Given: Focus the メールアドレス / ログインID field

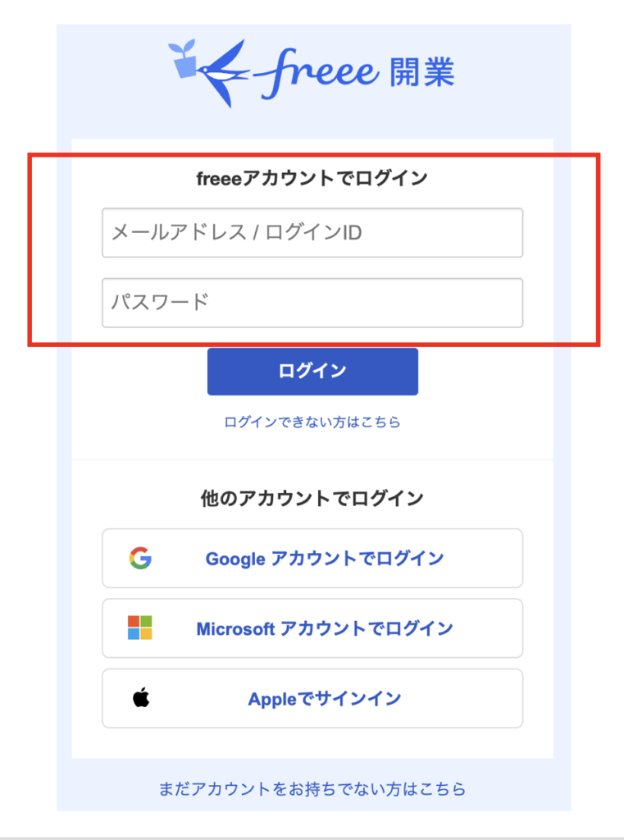Looking at the screenshot, I should 312,233.
